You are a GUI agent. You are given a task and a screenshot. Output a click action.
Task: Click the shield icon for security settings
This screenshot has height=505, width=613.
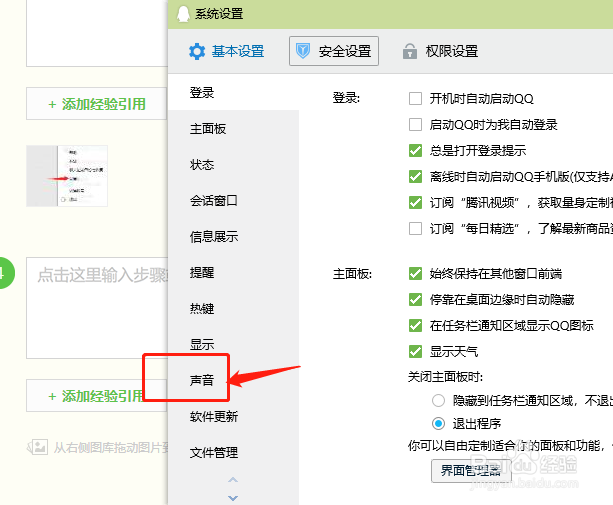303,51
